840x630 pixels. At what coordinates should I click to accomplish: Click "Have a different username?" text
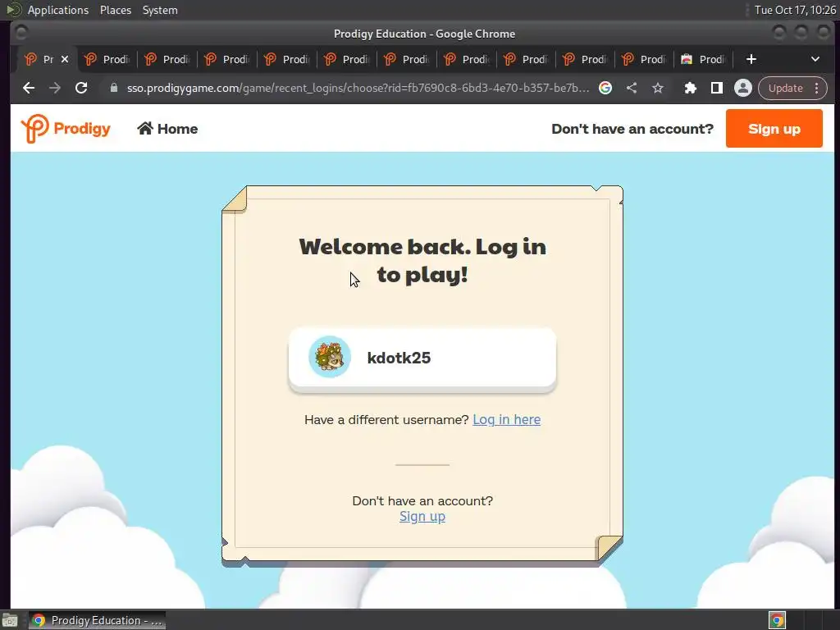point(386,419)
